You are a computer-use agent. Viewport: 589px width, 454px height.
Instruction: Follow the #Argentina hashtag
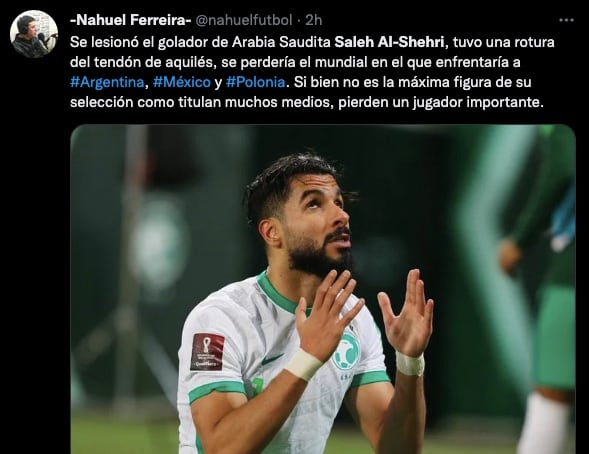107,82
